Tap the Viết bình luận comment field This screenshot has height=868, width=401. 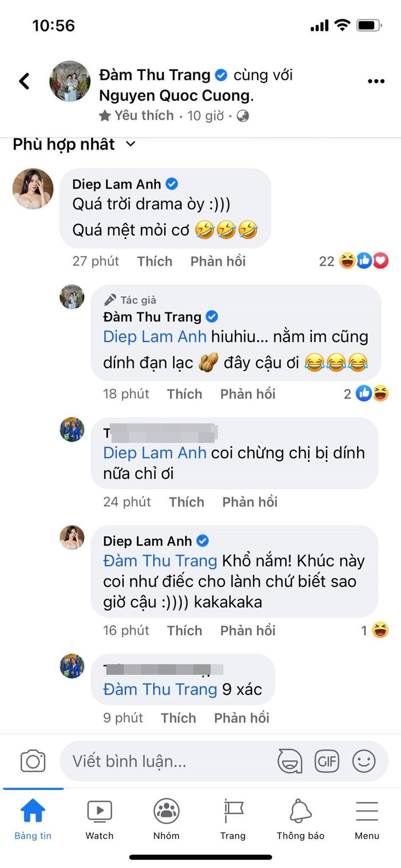166,761
